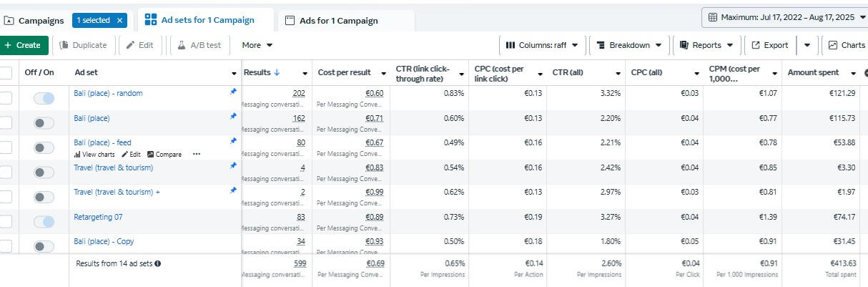Expand the Breakdown dropdown
This screenshot has width=868, height=287.
(x=629, y=45)
